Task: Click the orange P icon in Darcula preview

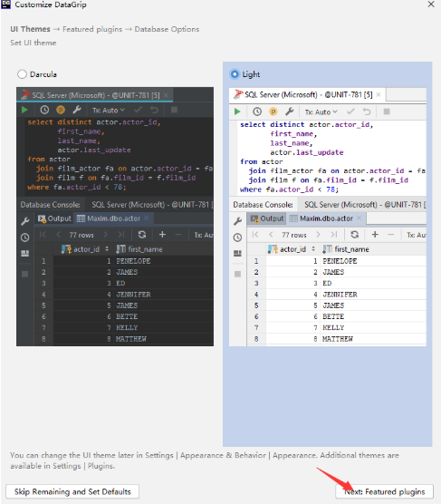Action: 61,110
